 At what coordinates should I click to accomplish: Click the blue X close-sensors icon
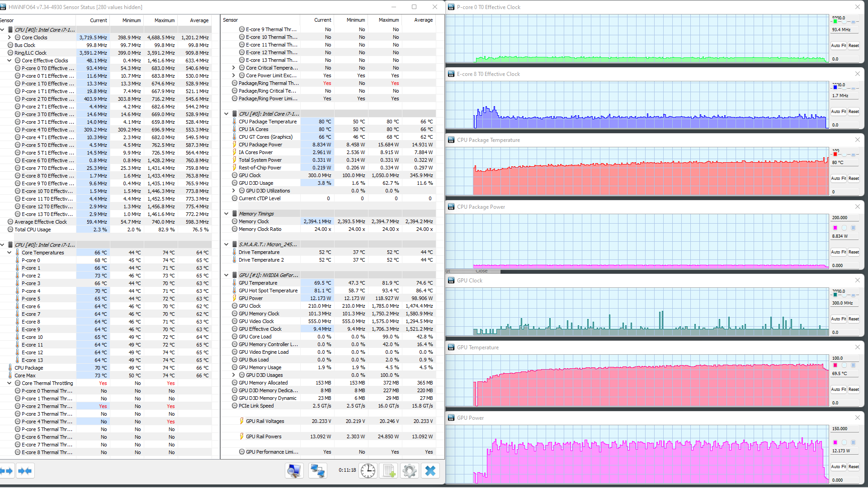pos(430,471)
